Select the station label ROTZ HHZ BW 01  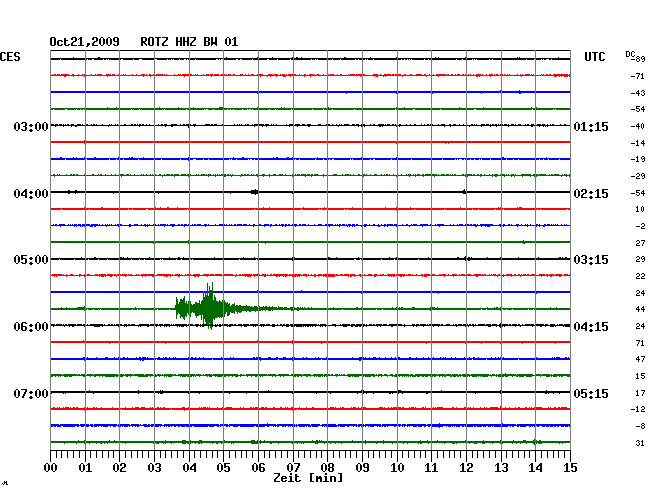pyautogui.click(x=189, y=42)
